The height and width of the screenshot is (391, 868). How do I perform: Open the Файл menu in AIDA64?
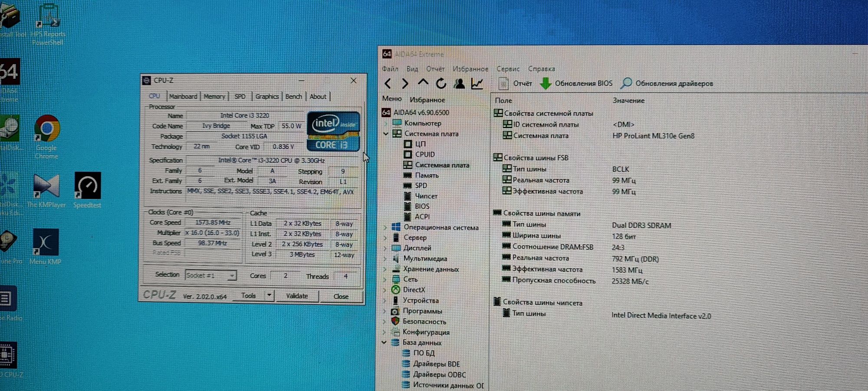click(390, 69)
